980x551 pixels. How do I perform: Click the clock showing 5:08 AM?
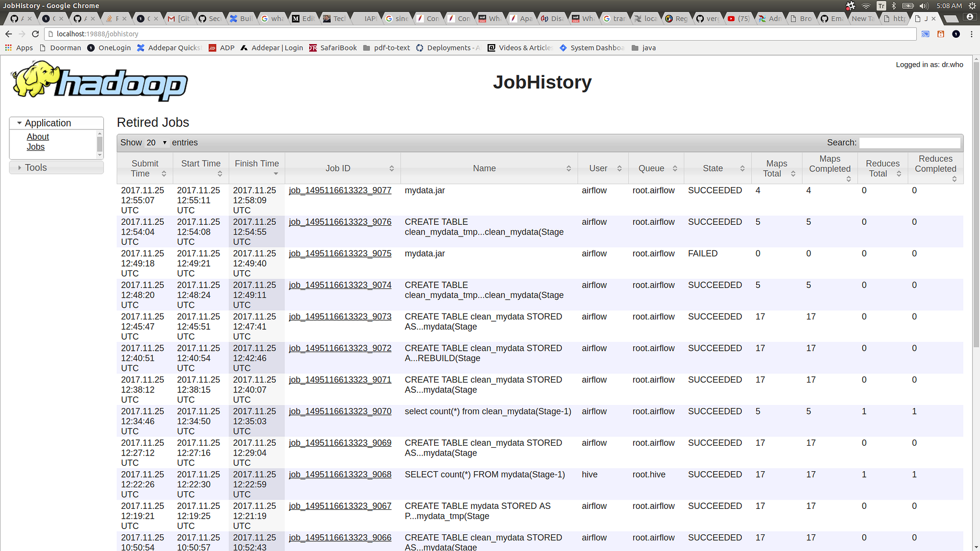[x=949, y=5]
